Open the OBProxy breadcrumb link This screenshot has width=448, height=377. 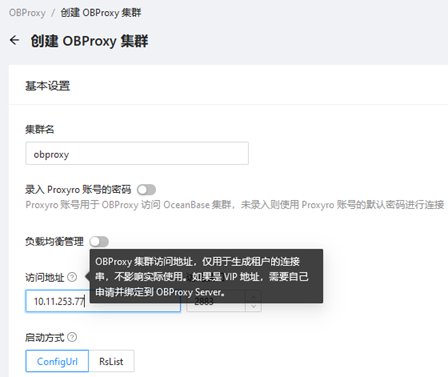point(27,13)
